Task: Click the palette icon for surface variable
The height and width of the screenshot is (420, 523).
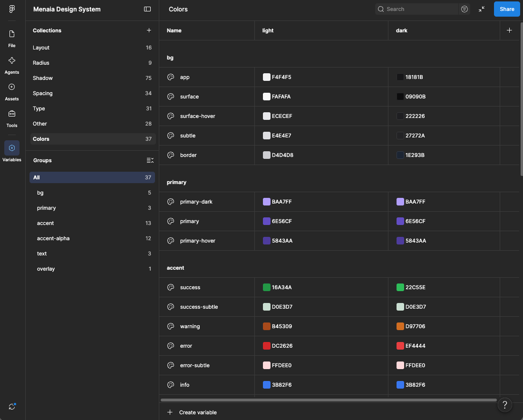Action: (171, 97)
